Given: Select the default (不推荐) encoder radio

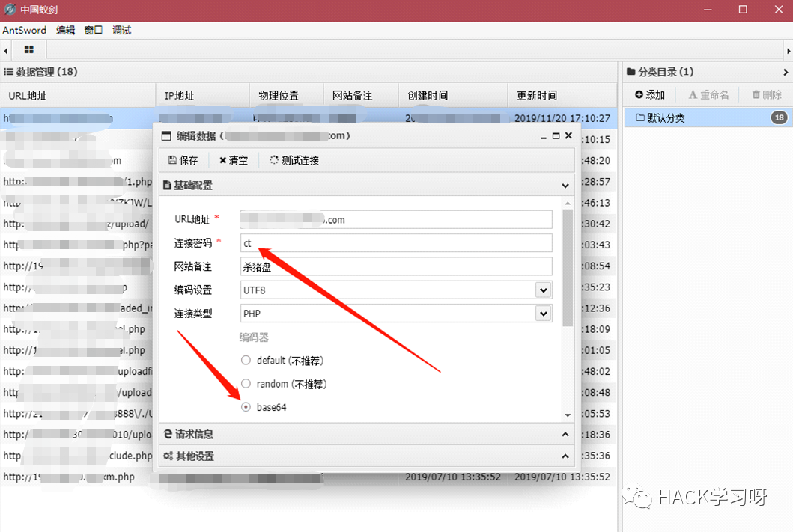Looking at the screenshot, I should click(x=246, y=360).
